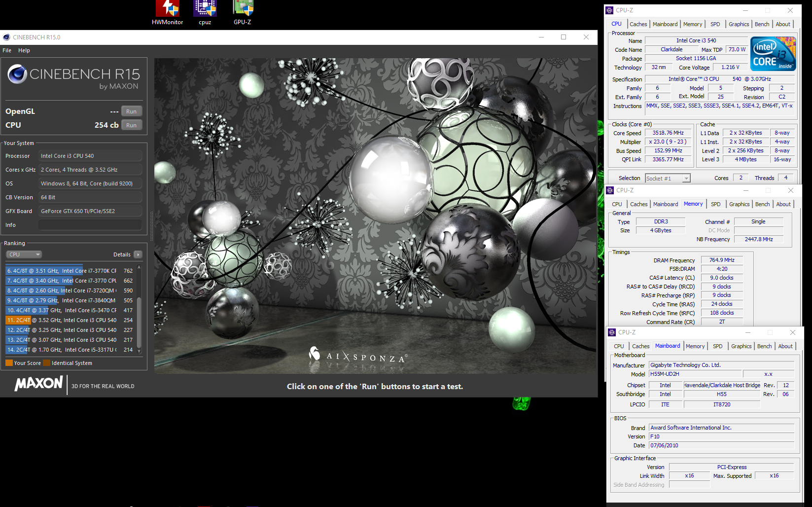Switch to CPU tab in middle CPU-Z window
The width and height of the screenshot is (812, 507).
[617, 204]
